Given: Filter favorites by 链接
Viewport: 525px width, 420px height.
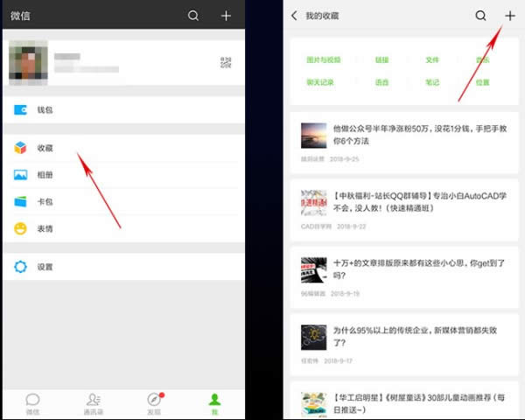Looking at the screenshot, I should [381, 60].
